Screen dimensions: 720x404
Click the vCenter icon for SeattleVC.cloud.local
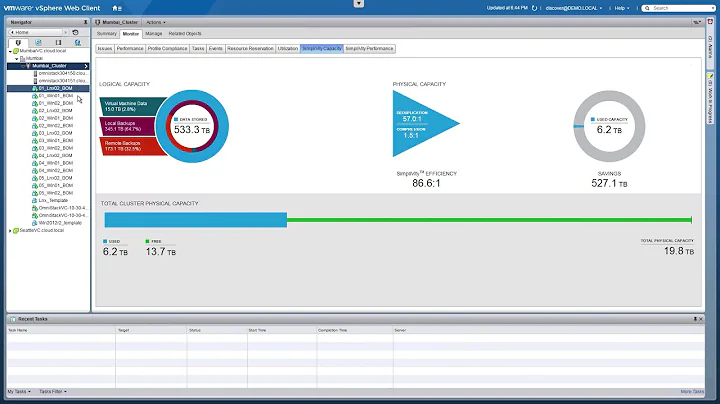(16, 230)
